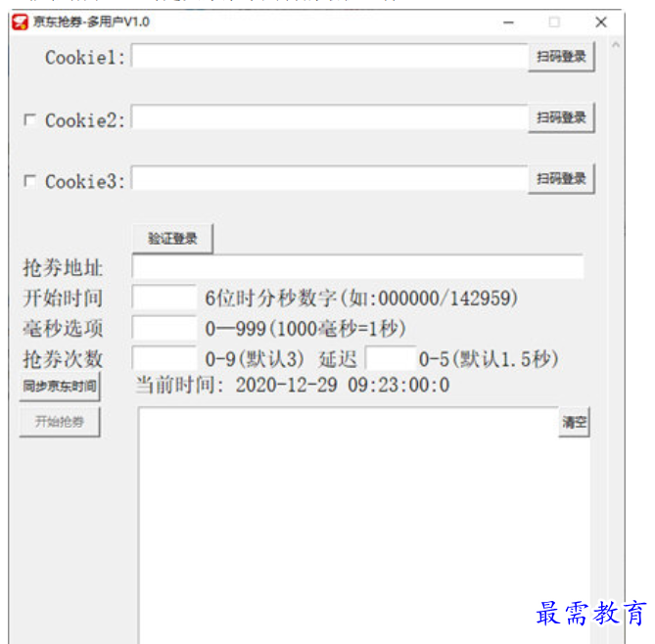This screenshot has width=655, height=644.
Task: Focus the 毫秒选项 input box
Action: click(x=164, y=328)
